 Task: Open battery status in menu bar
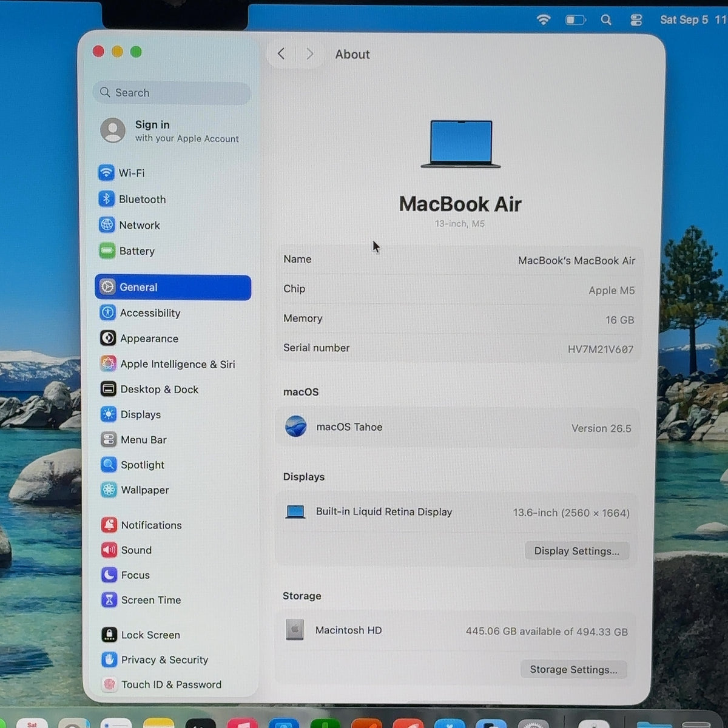point(576,20)
